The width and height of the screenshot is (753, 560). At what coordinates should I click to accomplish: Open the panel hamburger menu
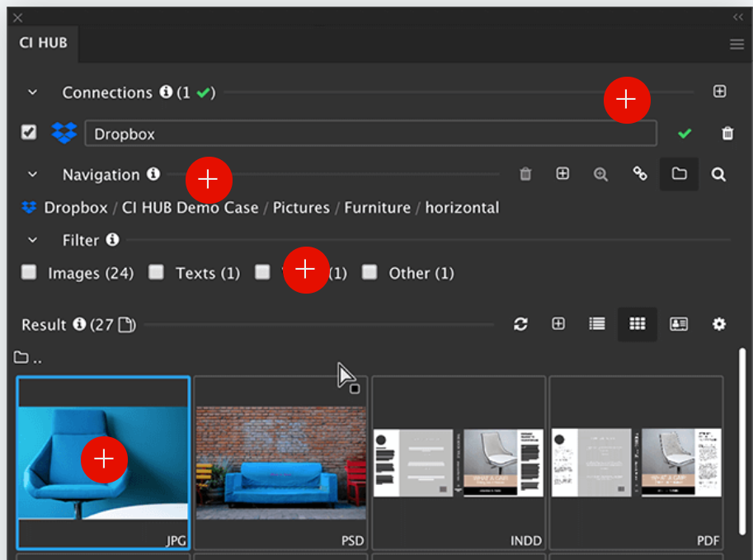(737, 45)
